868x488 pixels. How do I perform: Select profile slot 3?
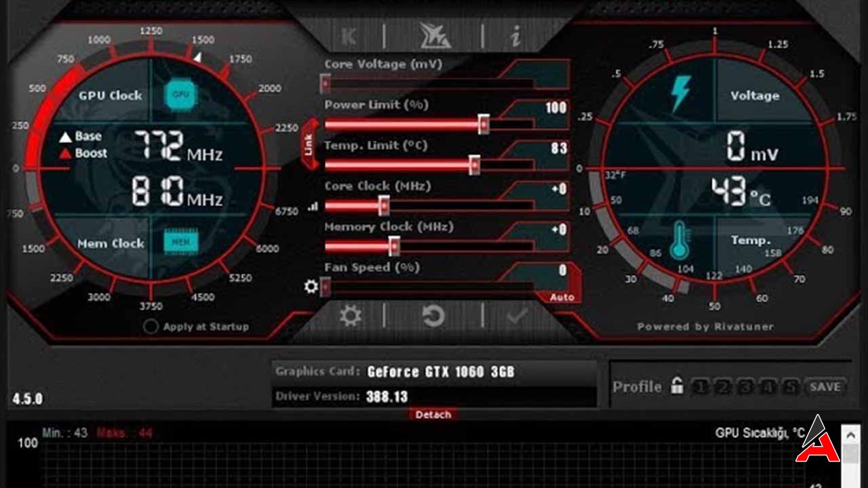coord(746,387)
